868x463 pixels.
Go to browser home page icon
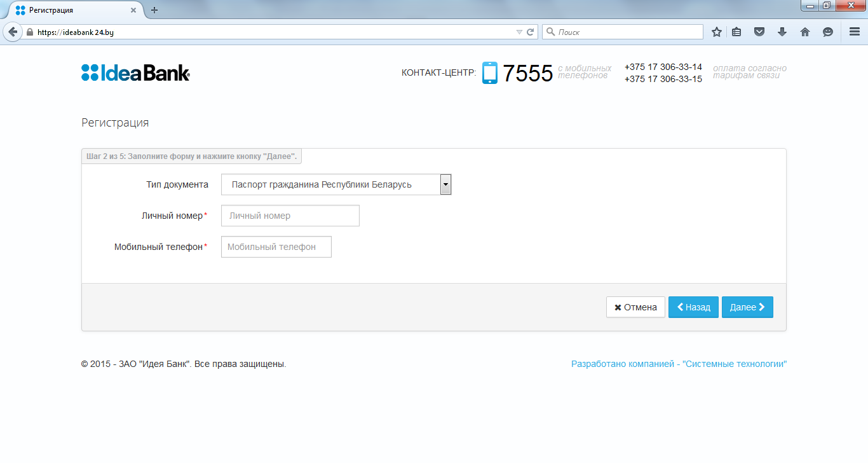(805, 32)
